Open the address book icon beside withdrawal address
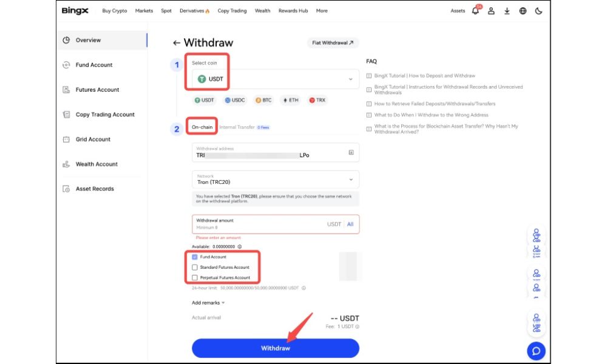Image resolution: width=607 pixels, height=364 pixels. (350, 152)
